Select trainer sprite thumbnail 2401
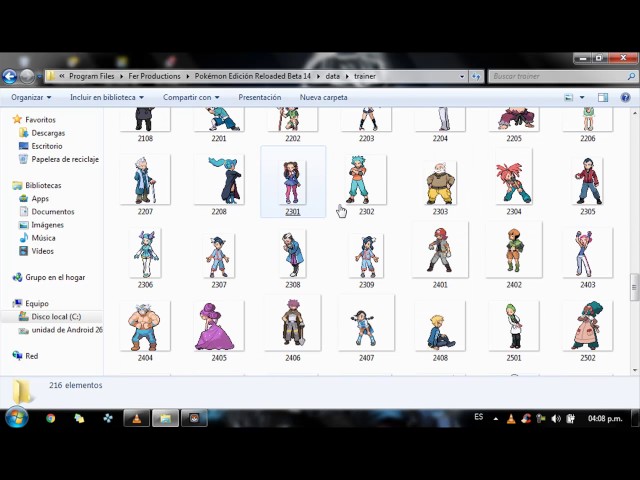640x480 pixels. click(x=440, y=250)
